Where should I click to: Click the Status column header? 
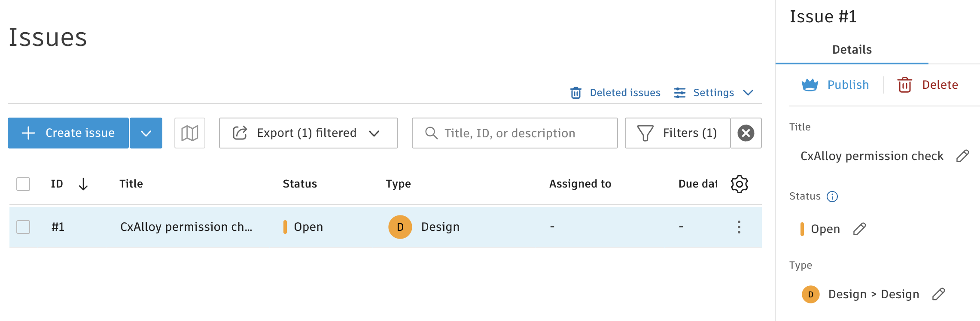click(x=300, y=184)
